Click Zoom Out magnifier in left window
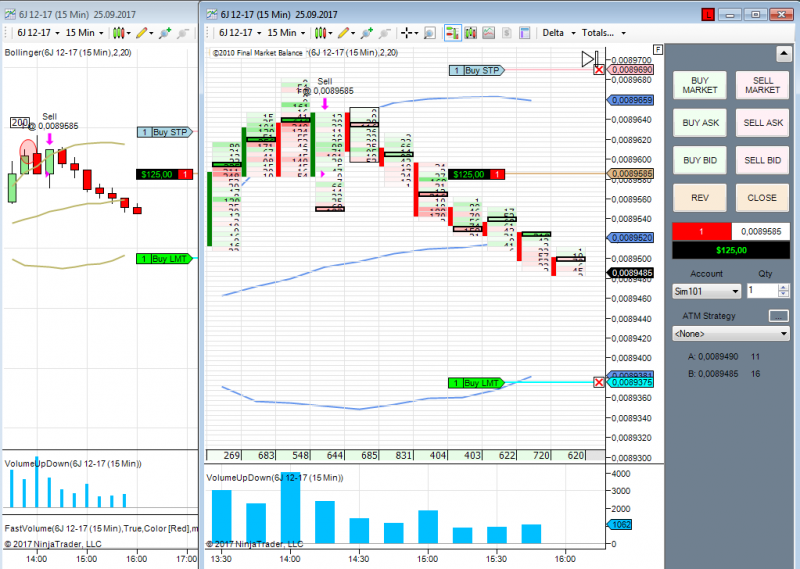This screenshot has height=569, width=800. (183, 33)
